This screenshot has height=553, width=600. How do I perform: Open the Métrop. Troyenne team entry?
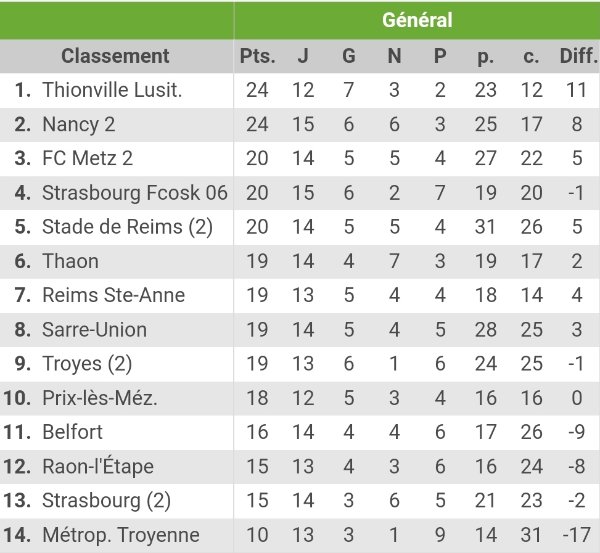pos(121,535)
